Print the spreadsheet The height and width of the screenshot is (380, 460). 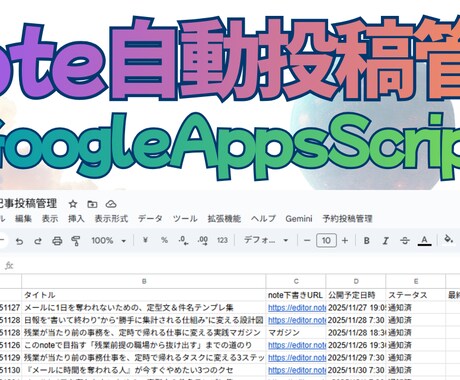(x=57, y=241)
